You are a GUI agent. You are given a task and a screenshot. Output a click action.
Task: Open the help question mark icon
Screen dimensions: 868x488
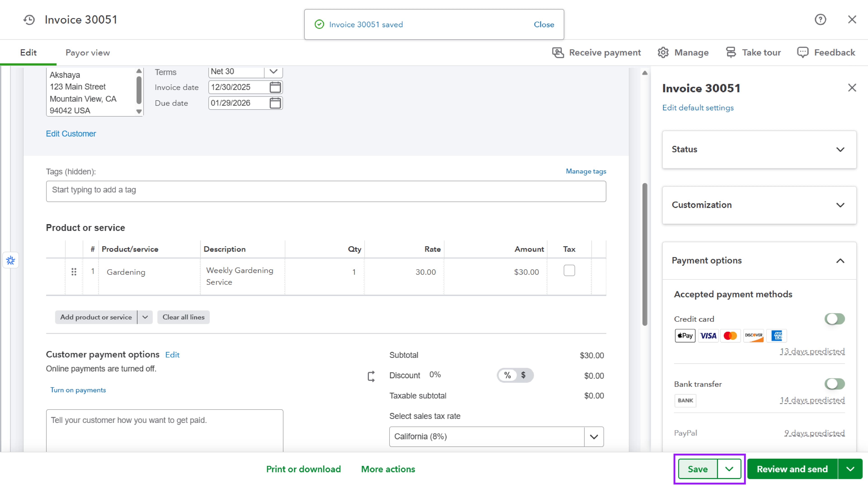pyautogui.click(x=820, y=19)
